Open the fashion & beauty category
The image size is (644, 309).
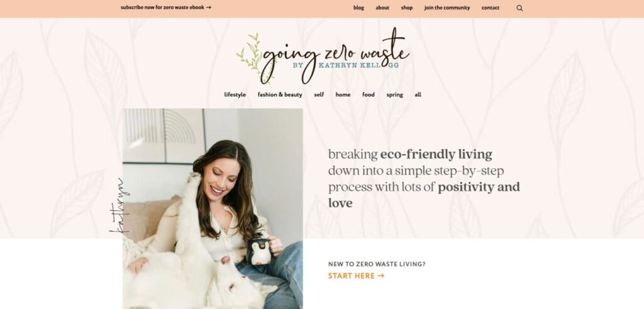pyautogui.click(x=280, y=94)
